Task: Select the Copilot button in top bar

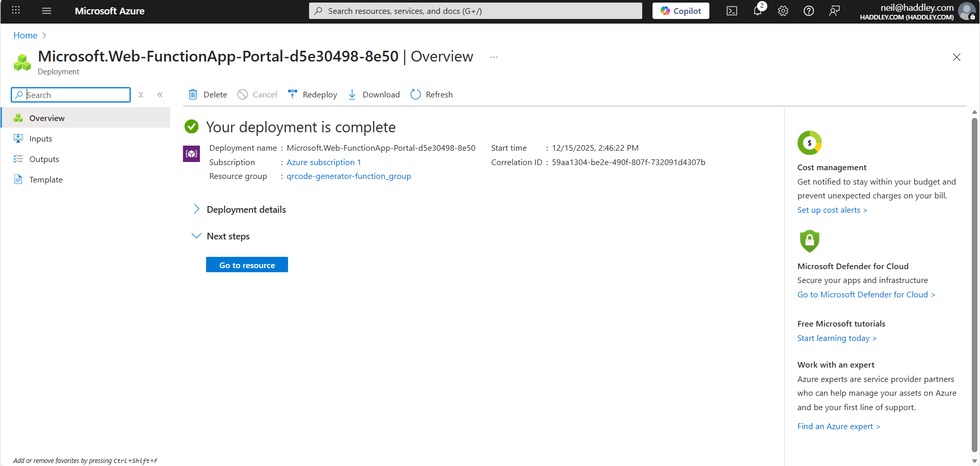Action: 680,10
